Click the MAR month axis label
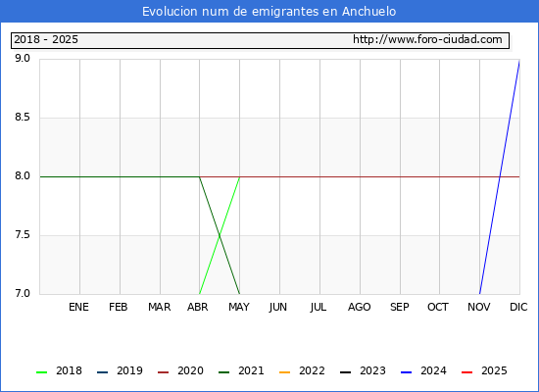Screen dimensions: 539x392 point(159,307)
